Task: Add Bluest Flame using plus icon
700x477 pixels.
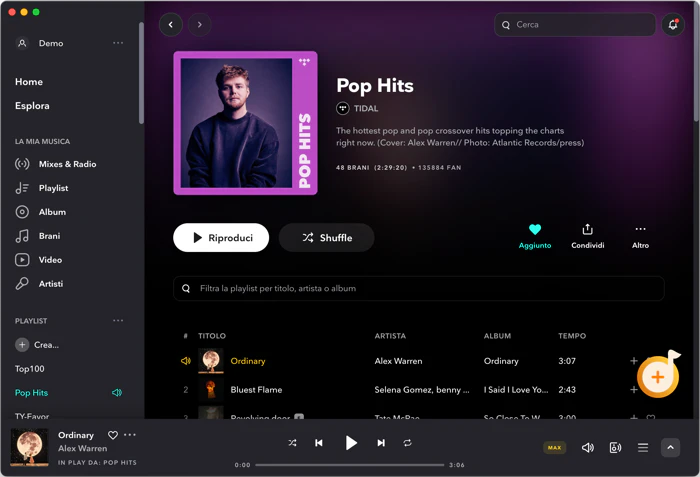Action: (633, 390)
